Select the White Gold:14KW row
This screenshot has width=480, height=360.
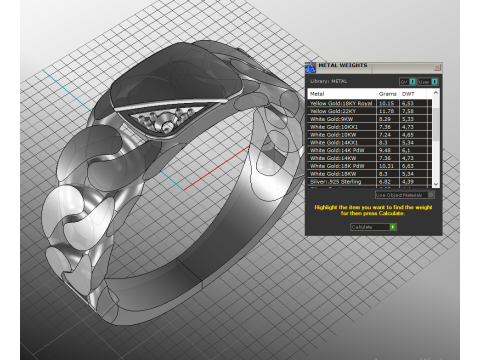point(369,158)
